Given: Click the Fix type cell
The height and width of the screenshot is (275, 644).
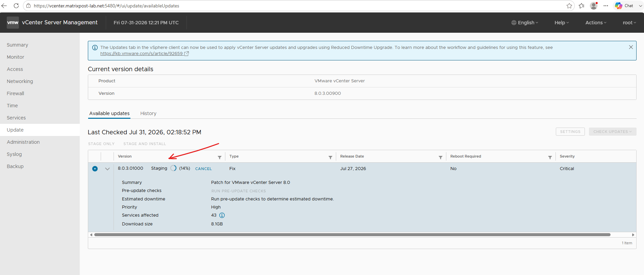Looking at the screenshot, I should pyautogui.click(x=232, y=169).
